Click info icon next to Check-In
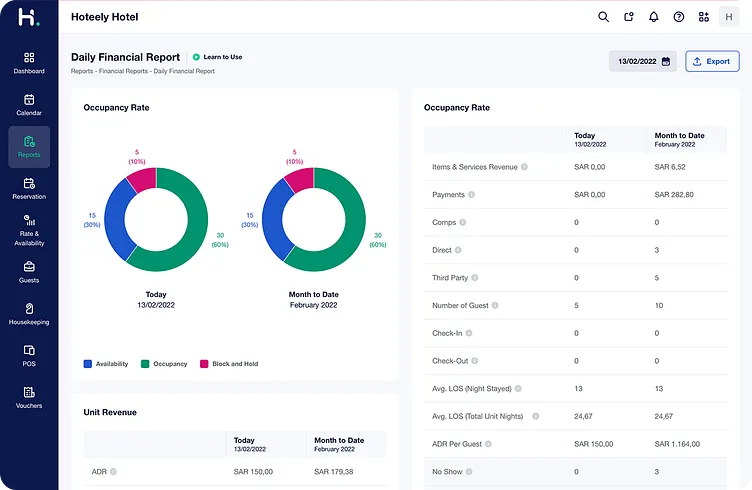 point(469,333)
